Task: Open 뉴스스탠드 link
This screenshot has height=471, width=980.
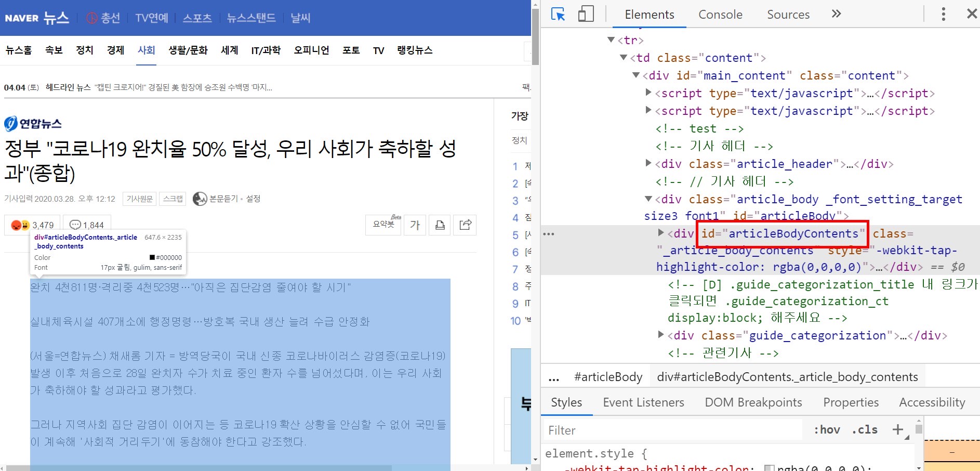Action: click(x=251, y=18)
